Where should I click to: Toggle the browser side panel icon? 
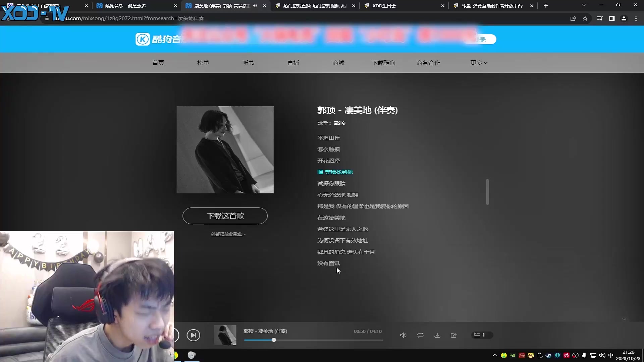(612, 18)
